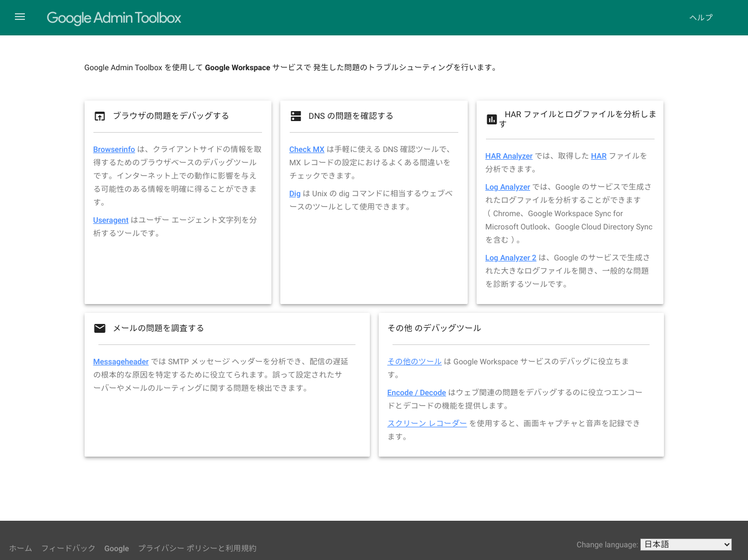Select 日本語 in the language selector
Screen dimensions: 748x560
(x=686, y=544)
